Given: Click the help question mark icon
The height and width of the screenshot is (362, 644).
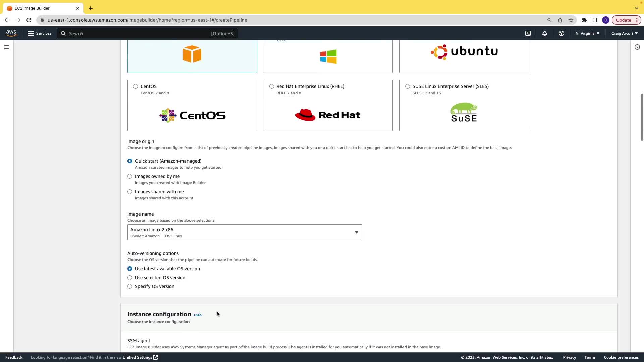Looking at the screenshot, I should (x=561, y=33).
